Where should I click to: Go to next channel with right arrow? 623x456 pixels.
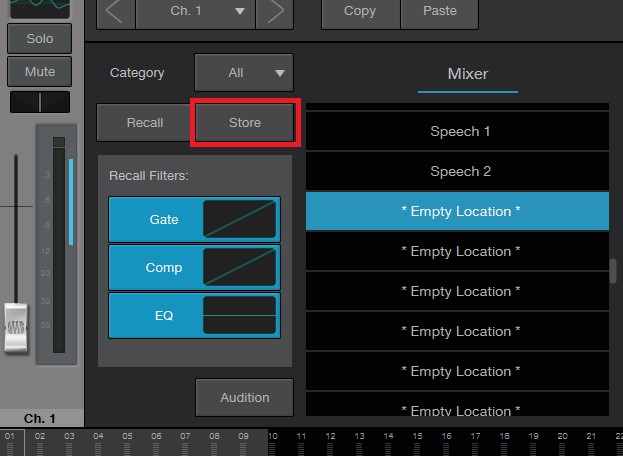point(275,12)
